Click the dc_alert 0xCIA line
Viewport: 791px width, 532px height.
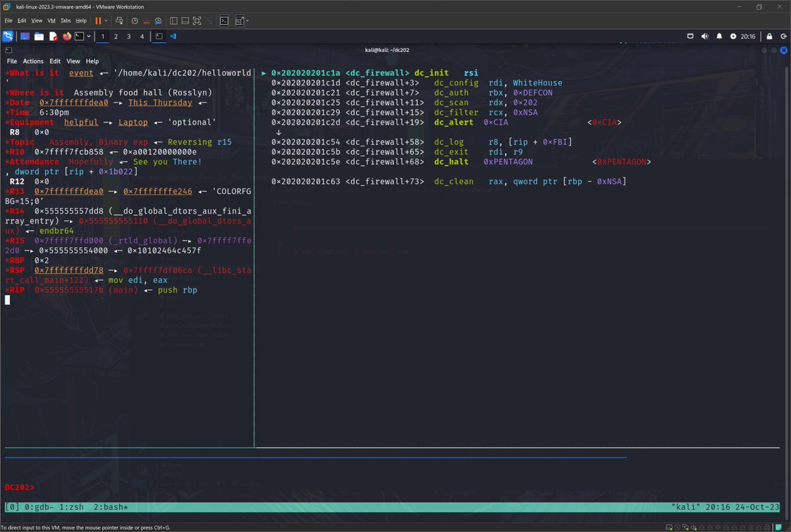(446, 123)
